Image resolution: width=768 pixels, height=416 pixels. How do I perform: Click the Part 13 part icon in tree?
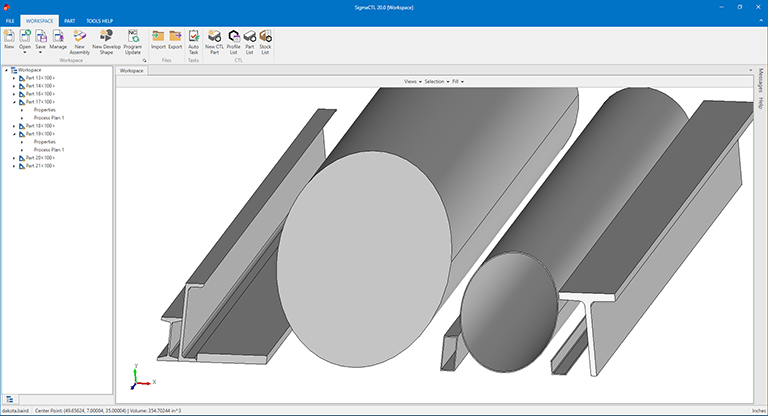click(x=22, y=78)
